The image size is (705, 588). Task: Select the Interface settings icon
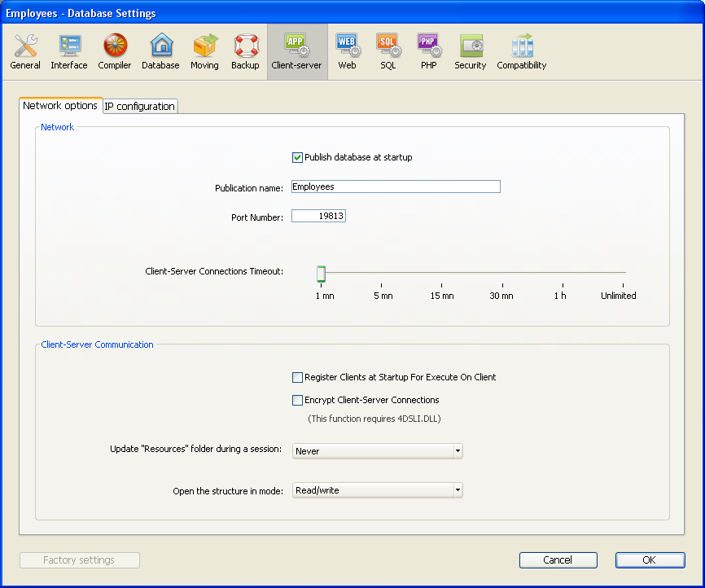(x=69, y=52)
